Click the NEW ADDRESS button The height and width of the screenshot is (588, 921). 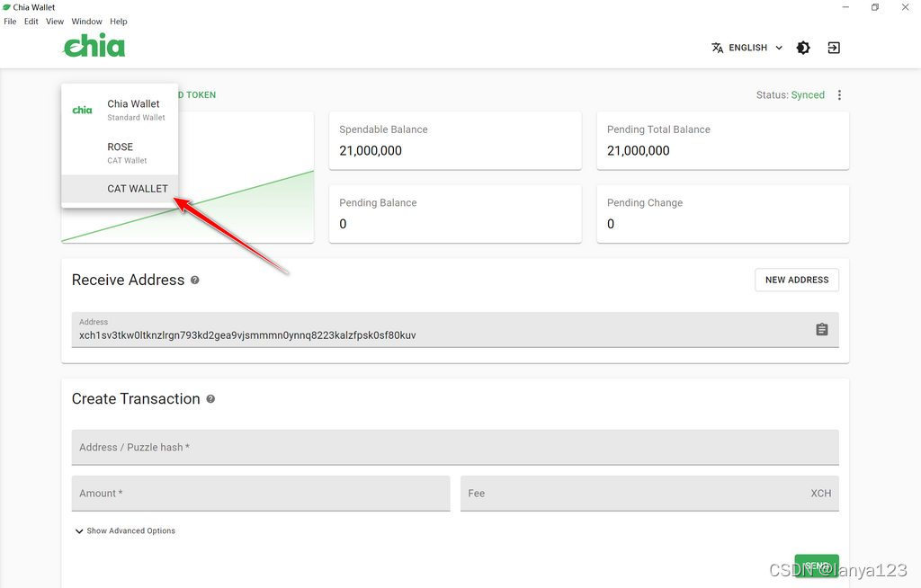[x=797, y=280]
